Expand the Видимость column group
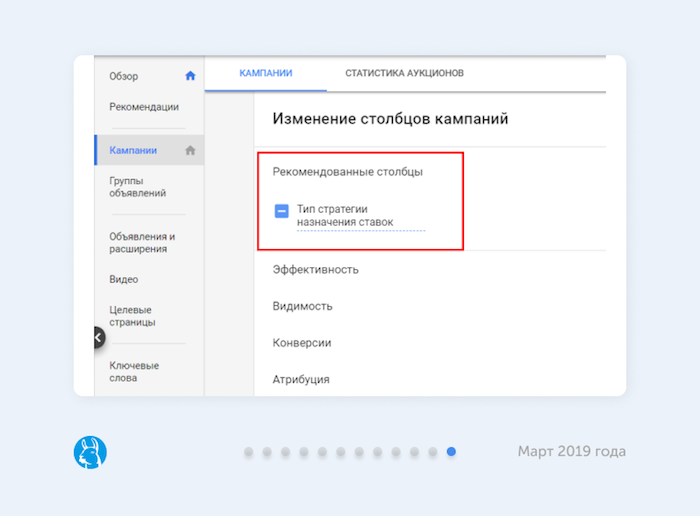 [302, 306]
